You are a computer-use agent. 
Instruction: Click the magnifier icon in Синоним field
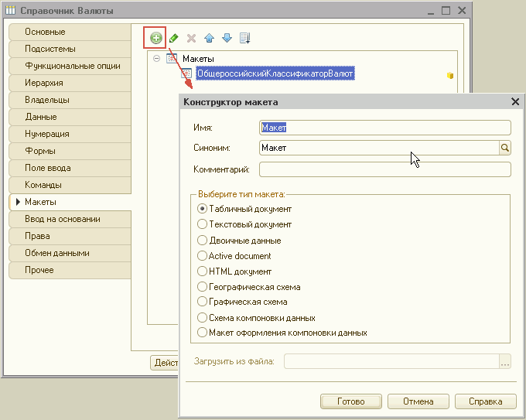[504, 148]
